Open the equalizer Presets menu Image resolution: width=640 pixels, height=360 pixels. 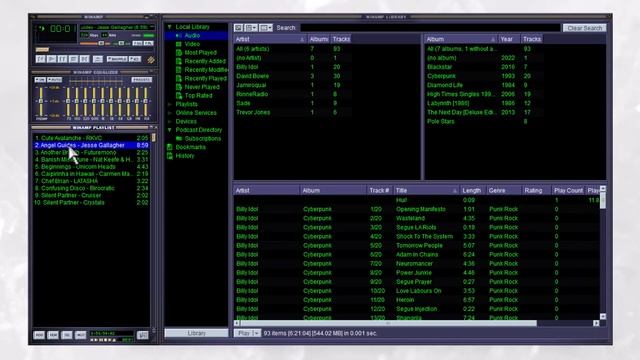pos(142,80)
